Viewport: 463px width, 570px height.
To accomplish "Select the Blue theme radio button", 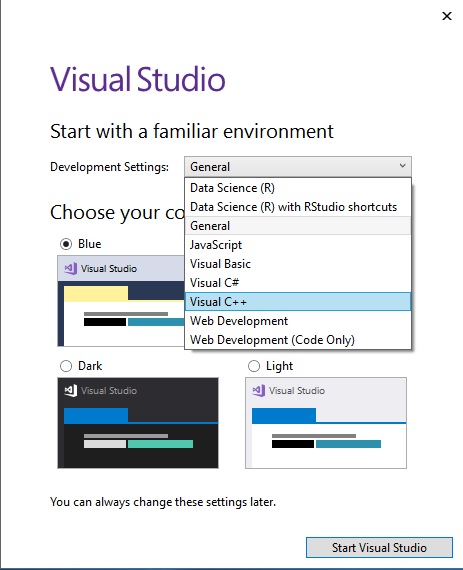I will click(66, 244).
